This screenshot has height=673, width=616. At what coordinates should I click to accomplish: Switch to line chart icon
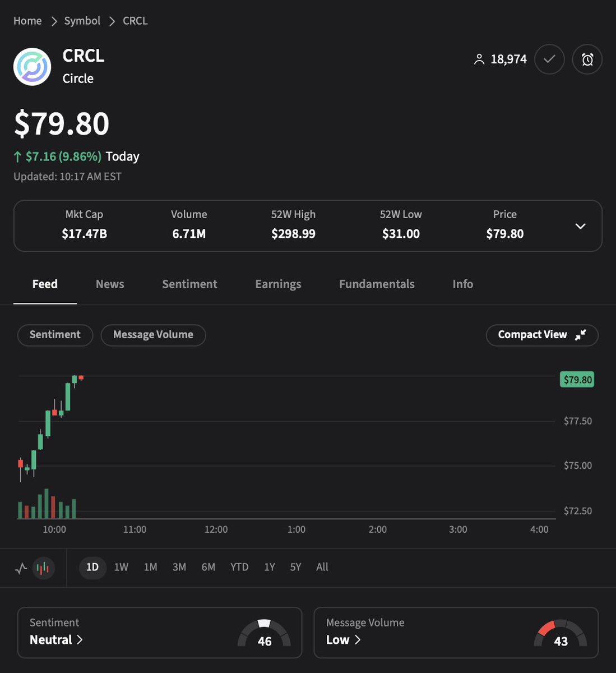click(21, 568)
